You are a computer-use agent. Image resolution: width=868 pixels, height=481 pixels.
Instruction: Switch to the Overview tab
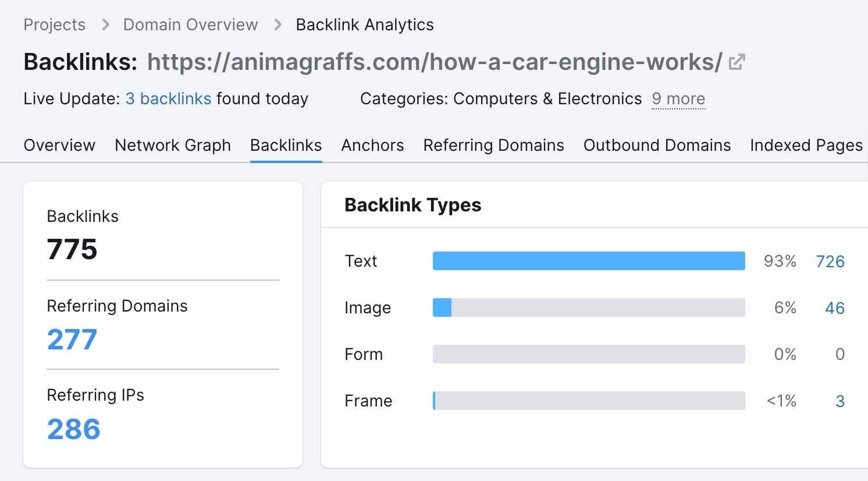pos(59,145)
